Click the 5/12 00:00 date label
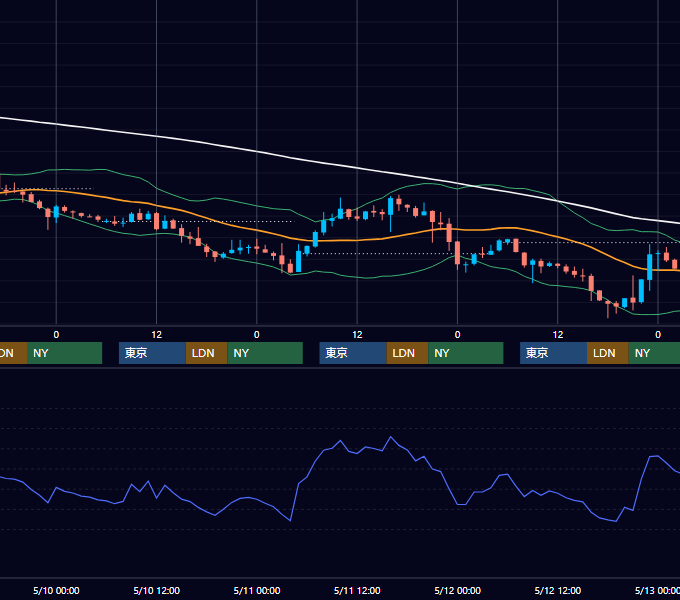680x600 pixels. coord(458,590)
